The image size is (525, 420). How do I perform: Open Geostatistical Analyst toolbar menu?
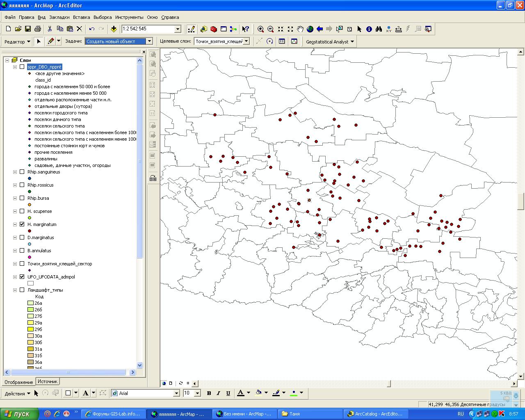(x=330, y=41)
